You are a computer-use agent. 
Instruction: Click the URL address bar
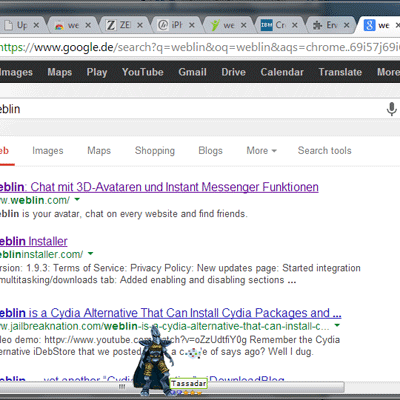point(200,47)
